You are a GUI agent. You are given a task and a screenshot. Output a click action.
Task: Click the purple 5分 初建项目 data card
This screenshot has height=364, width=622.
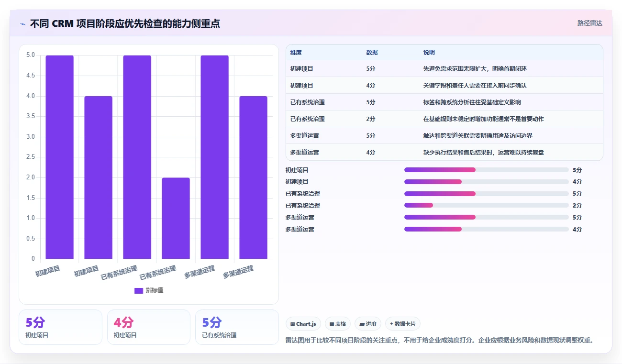(60, 327)
